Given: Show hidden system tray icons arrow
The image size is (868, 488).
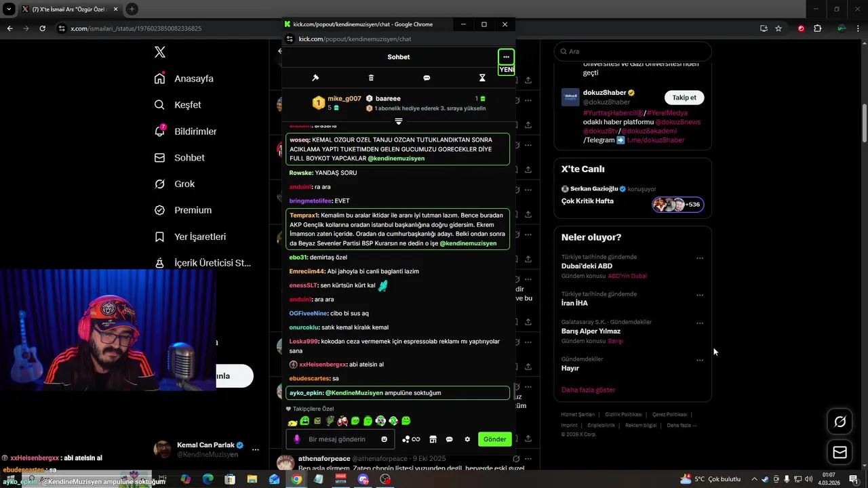Looking at the screenshot, I should [754, 479].
